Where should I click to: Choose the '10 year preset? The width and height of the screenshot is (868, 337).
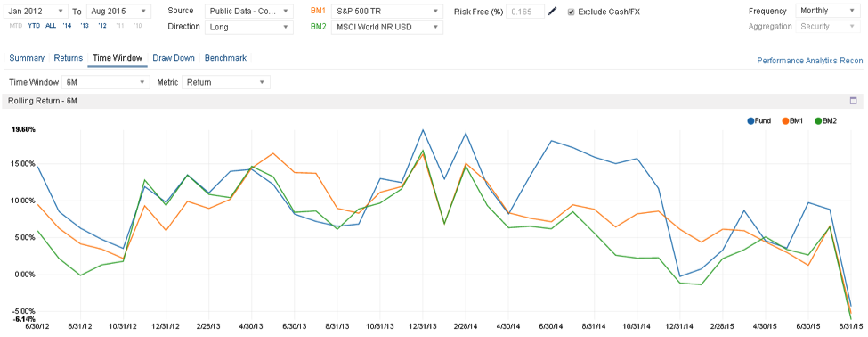click(137, 26)
